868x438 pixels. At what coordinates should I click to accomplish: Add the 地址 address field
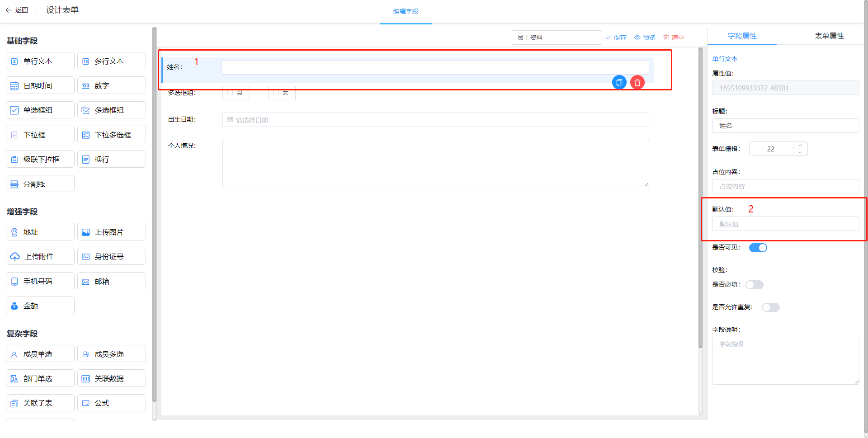[x=40, y=232]
